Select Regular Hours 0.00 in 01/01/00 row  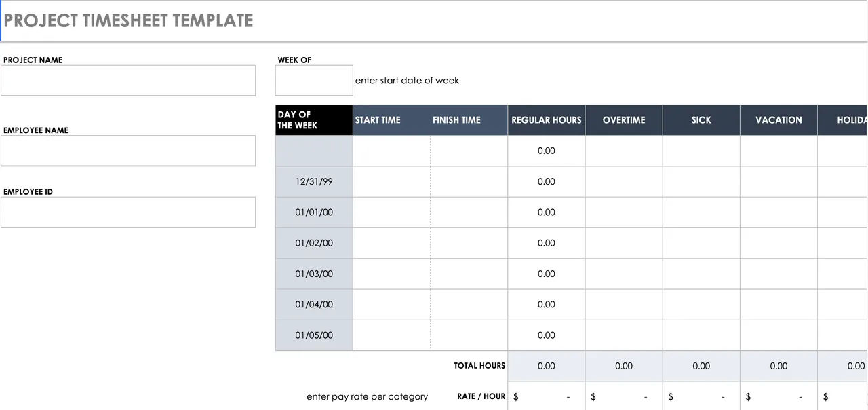pyautogui.click(x=547, y=212)
